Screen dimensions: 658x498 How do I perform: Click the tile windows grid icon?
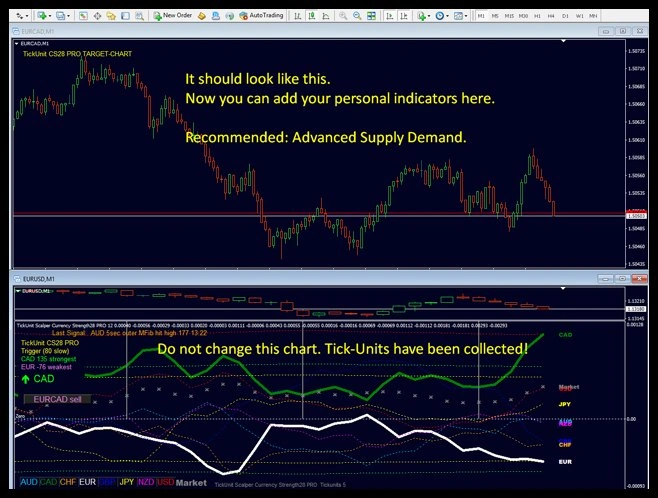tap(371, 16)
